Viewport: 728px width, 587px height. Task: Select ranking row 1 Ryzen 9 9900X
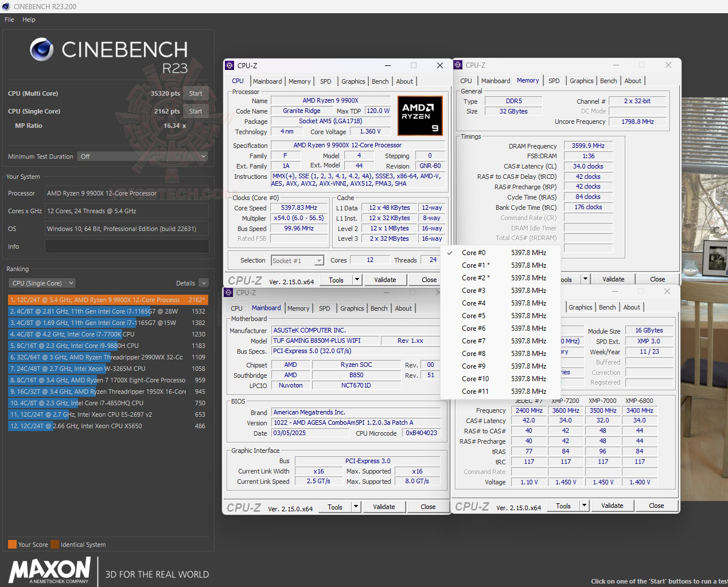(108, 300)
